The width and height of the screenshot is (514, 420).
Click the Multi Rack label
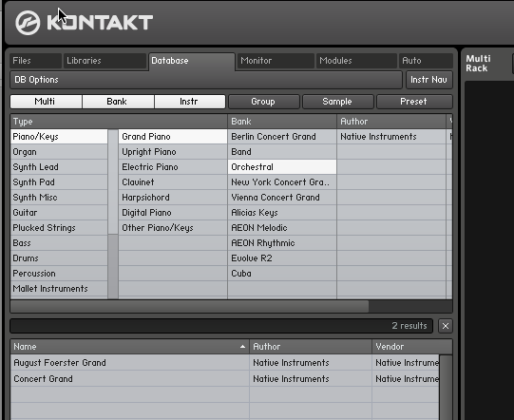tap(478, 64)
